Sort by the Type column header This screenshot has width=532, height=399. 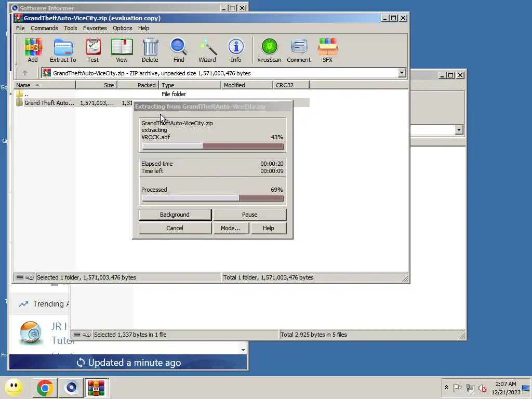pos(190,85)
